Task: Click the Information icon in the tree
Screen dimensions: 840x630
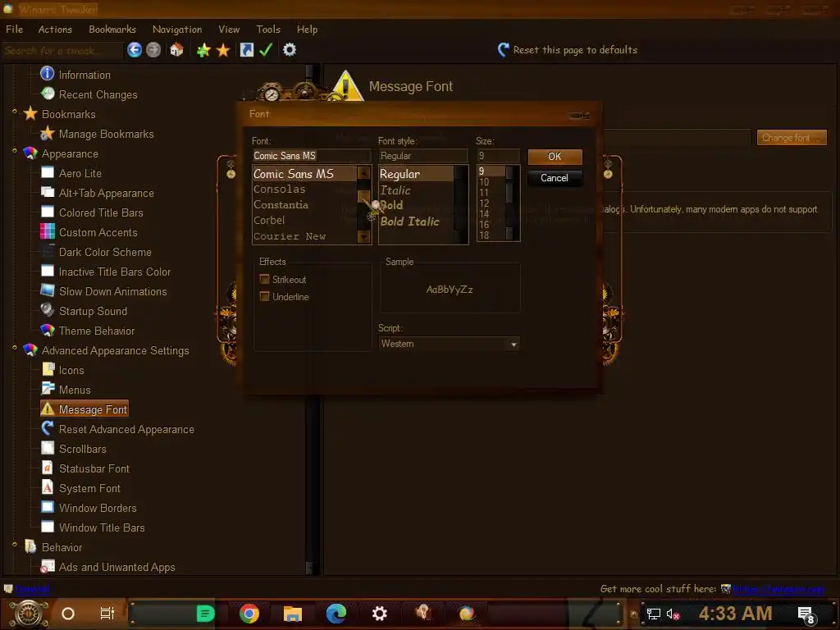Action: point(47,73)
